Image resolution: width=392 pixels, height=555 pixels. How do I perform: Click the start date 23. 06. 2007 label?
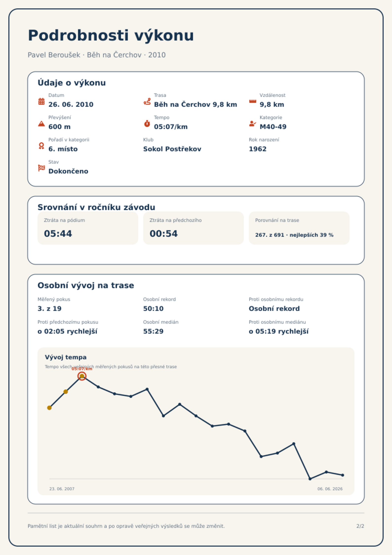(x=62, y=489)
